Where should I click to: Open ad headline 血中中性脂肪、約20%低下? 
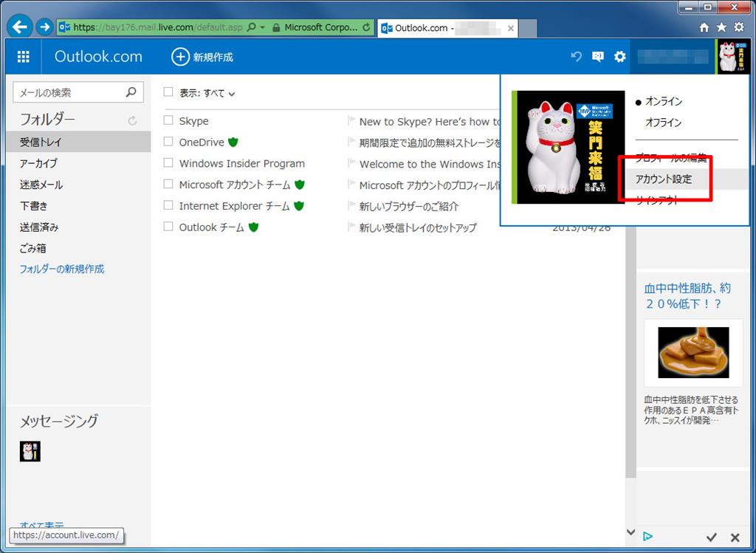coord(687,296)
